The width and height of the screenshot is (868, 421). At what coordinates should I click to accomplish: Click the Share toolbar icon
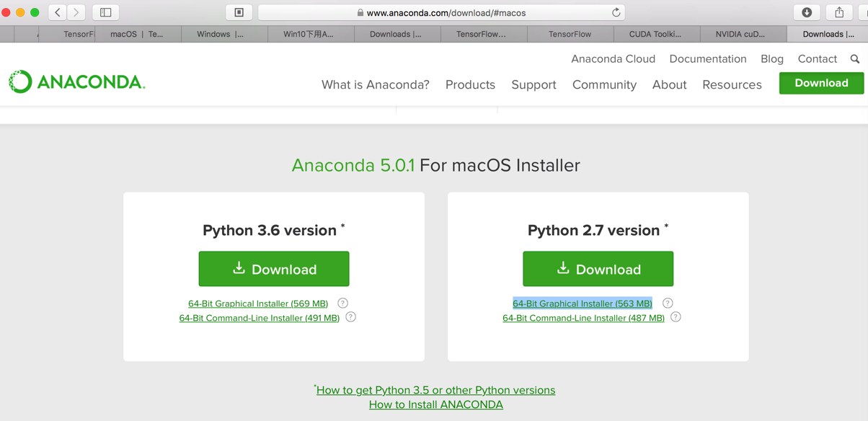pos(839,12)
